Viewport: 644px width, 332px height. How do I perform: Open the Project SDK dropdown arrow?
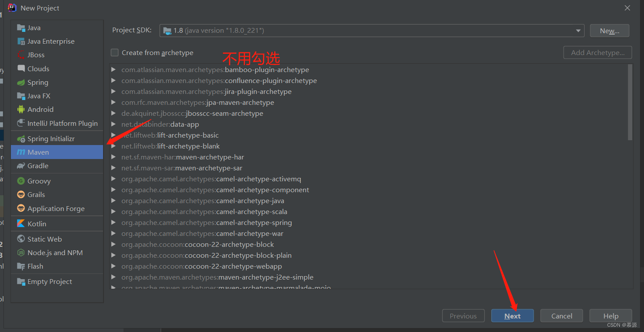578,31
